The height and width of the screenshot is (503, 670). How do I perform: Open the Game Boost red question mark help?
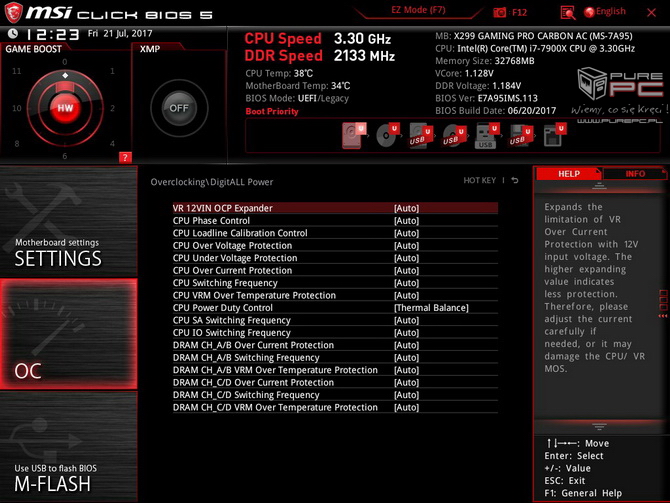125,157
